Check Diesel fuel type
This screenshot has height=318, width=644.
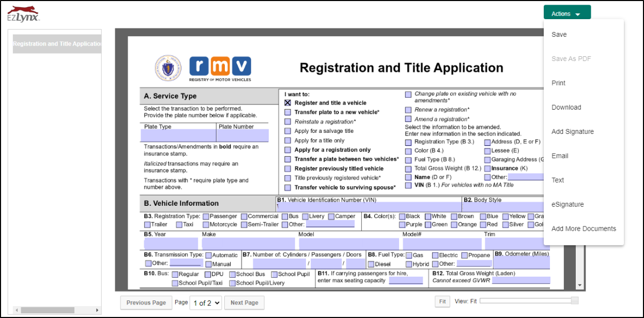[x=371, y=264]
